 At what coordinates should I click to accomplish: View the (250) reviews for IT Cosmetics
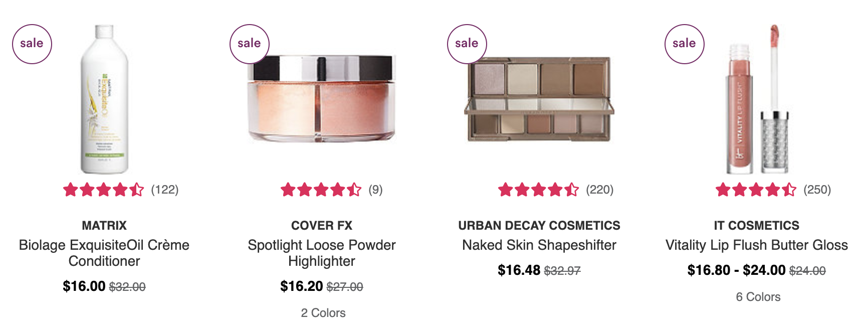point(817,190)
